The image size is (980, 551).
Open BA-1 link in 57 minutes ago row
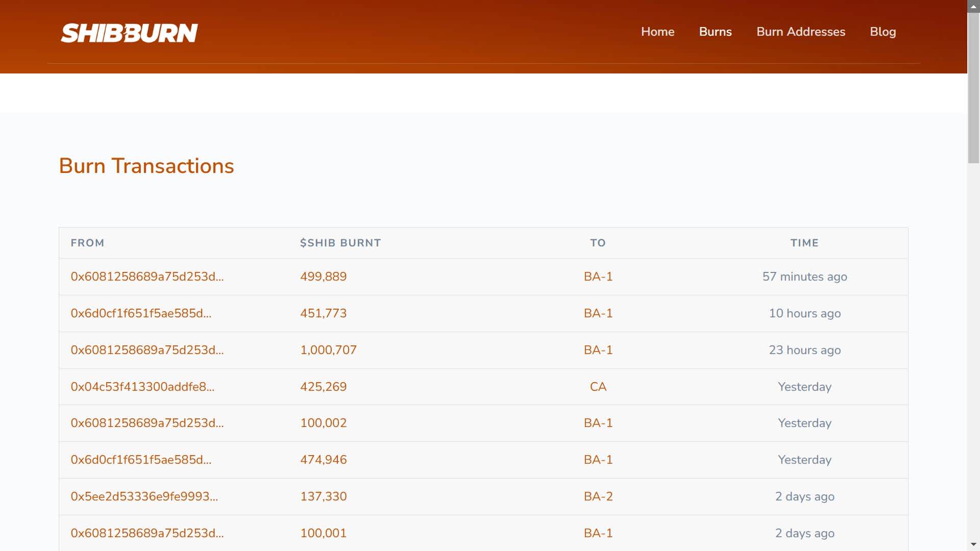[x=598, y=277]
